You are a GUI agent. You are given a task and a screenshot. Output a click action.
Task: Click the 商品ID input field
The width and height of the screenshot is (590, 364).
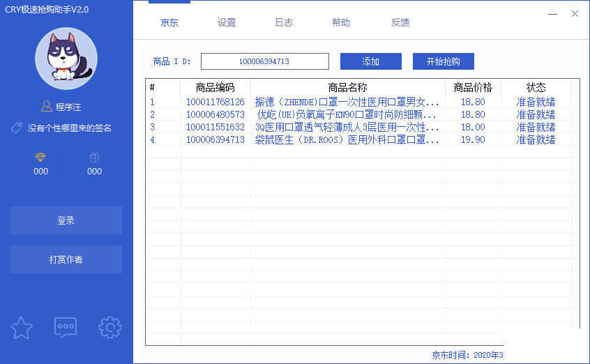[265, 61]
